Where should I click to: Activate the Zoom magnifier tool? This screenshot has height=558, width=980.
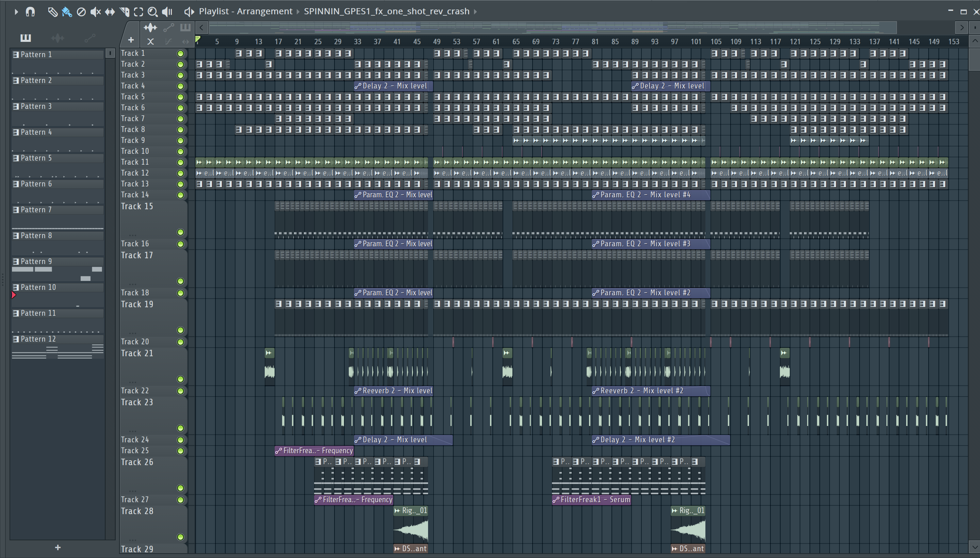click(x=152, y=12)
